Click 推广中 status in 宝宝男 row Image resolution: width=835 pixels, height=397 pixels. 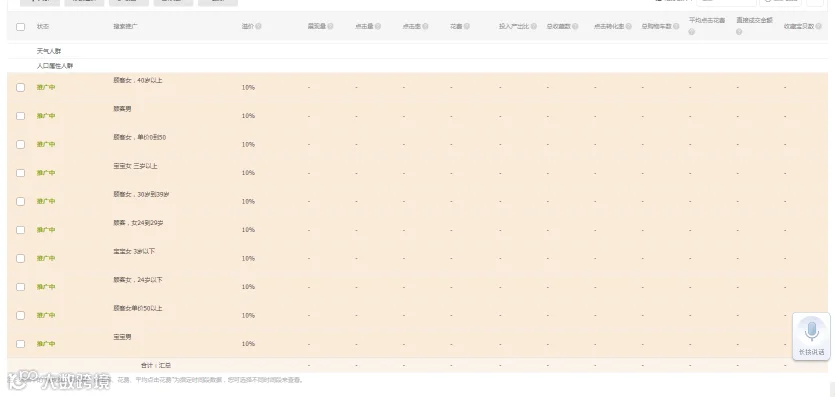point(46,344)
